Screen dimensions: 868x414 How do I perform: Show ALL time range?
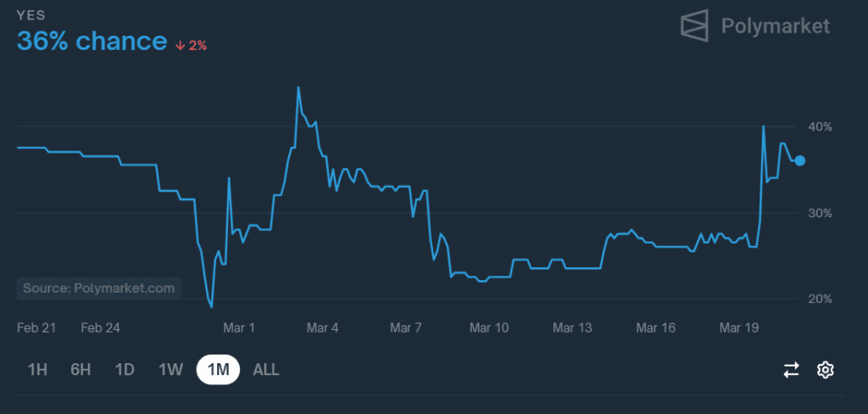pyautogui.click(x=265, y=370)
